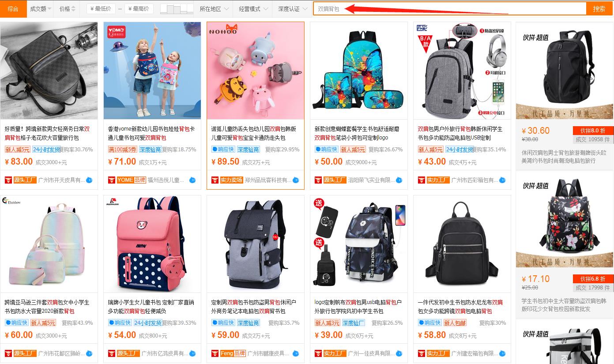Click the orange 搜索 search button
Image resolution: width=614 pixels, height=364 pixels.
click(x=599, y=9)
